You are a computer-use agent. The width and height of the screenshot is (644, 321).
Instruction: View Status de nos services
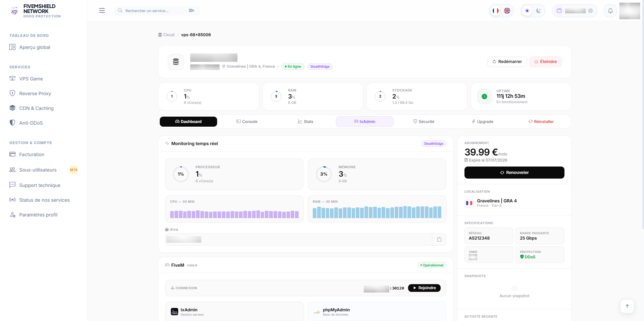(x=44, y=200)
